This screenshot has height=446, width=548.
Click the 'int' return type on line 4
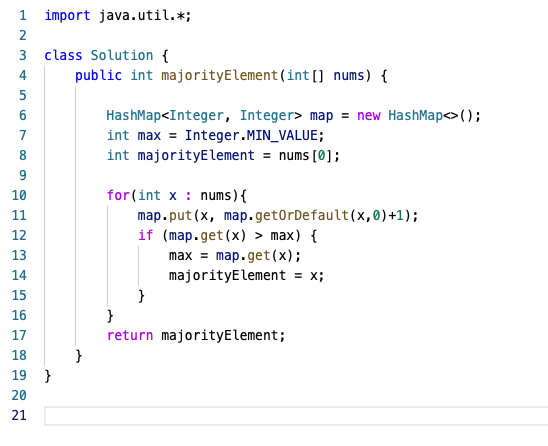click(142, 75)
